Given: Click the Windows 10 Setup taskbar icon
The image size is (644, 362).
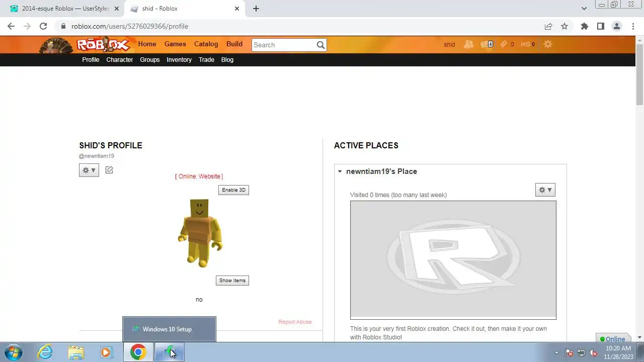Looking at the screenshot, I should [169, 352].
